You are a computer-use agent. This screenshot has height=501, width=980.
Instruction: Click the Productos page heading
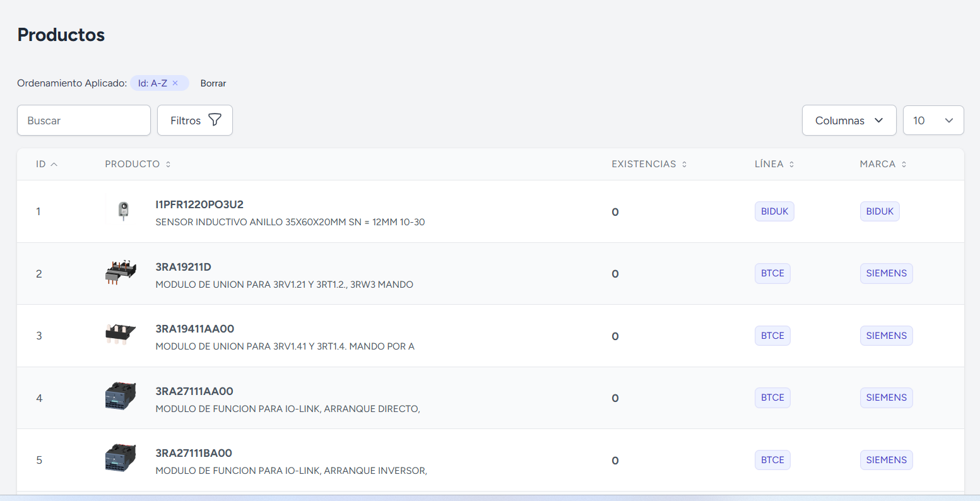pos(61,35)
